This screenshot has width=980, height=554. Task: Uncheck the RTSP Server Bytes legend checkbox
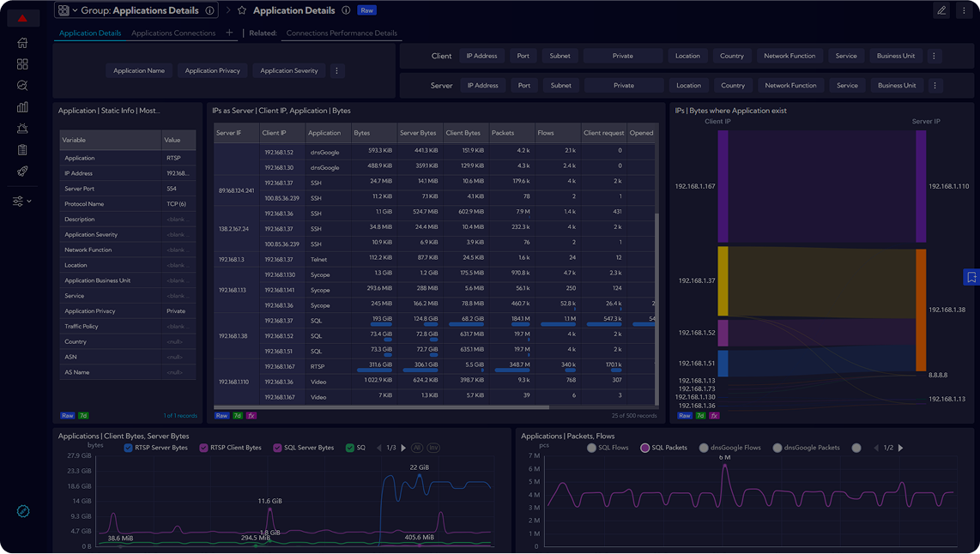(128, 448)
